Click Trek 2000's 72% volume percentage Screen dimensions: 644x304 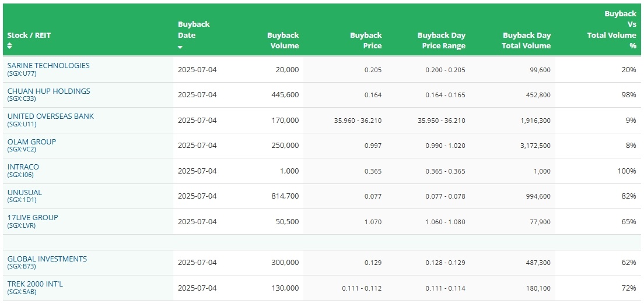pyautogui.click(x=629, y=288)
